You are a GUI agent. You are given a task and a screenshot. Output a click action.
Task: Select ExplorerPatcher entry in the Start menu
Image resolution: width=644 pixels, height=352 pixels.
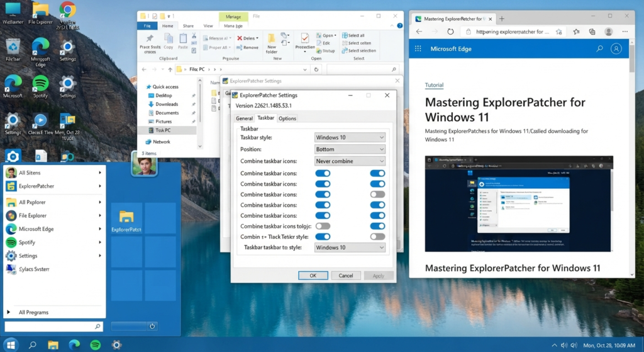[x=54, y=186]
